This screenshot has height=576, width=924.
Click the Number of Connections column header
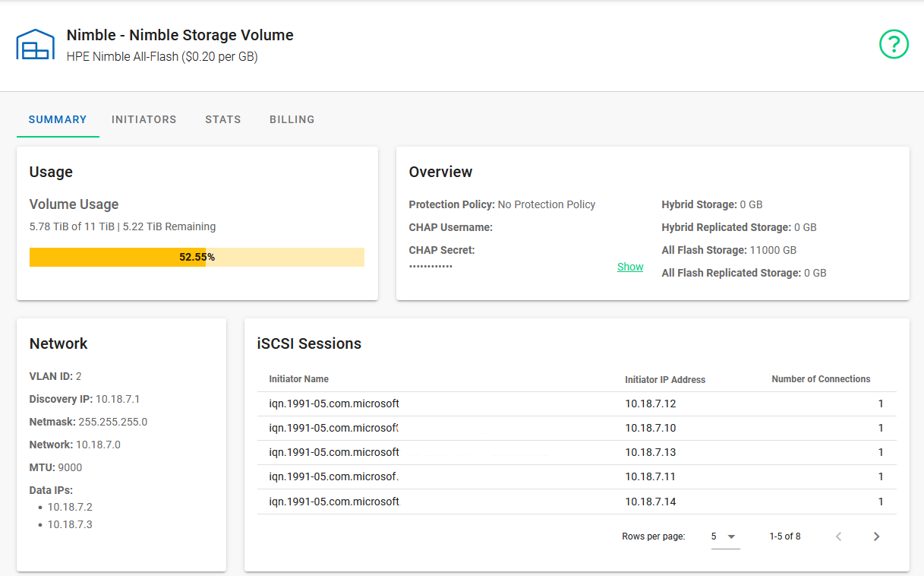[821, 378]
